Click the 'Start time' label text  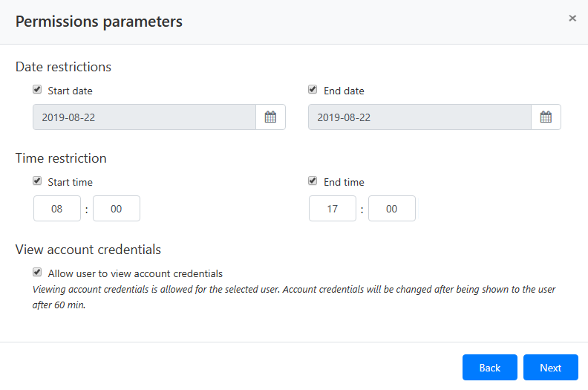tap(70, 182)
